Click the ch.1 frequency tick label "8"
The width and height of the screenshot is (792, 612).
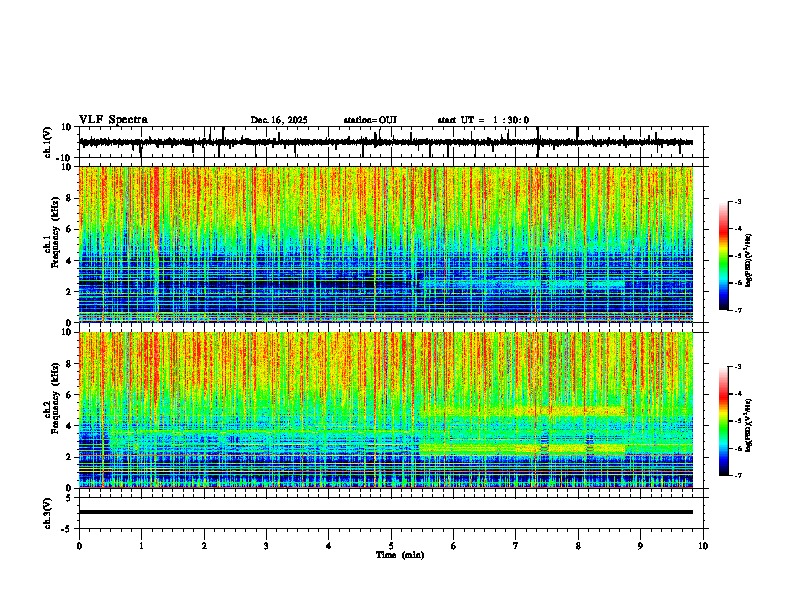click(70, 198)
